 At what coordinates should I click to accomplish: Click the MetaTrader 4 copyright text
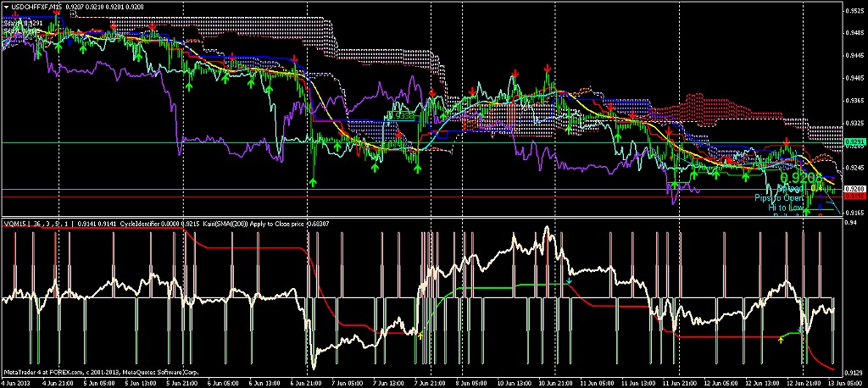tap(102, 372)
